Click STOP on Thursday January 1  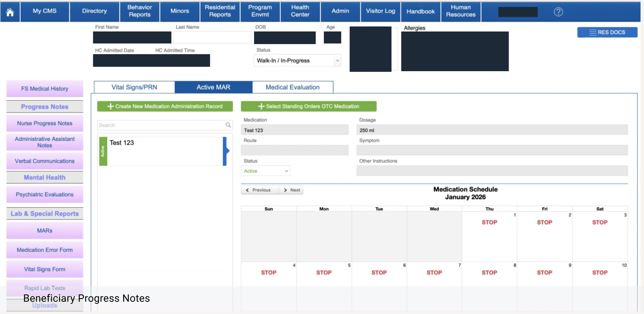click(489, 222)
